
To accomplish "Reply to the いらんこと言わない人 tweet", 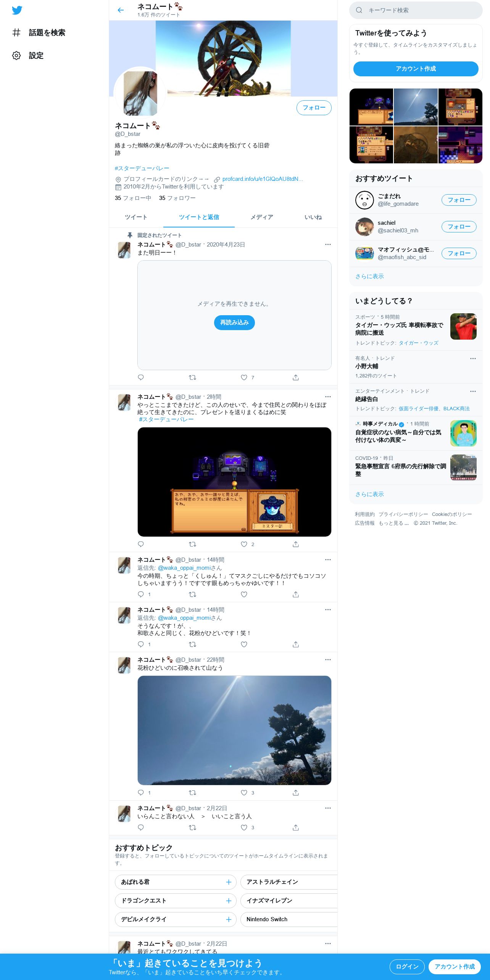I will (x=141, y=827).
